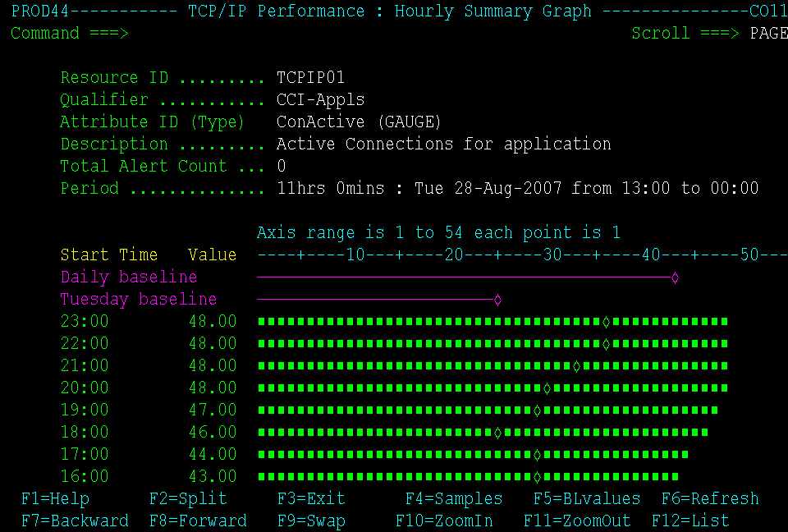Click the F1=Help function key
The image size is (788, 532).
[55, 499]
